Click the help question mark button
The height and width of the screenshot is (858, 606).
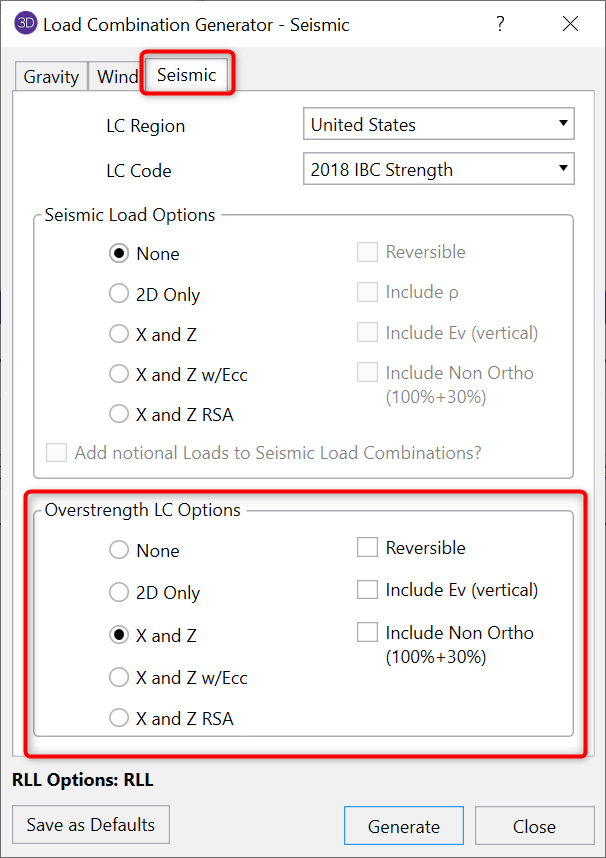click(498, 24)
